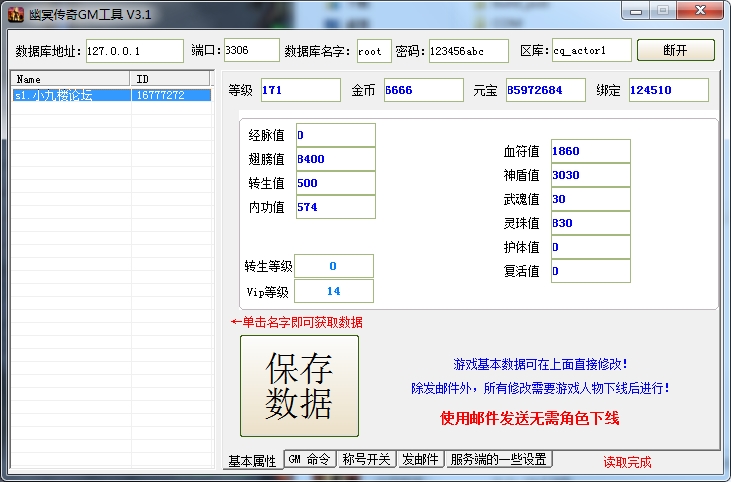
Task: Click the ID column header
Action: click(x=170, y=78)
